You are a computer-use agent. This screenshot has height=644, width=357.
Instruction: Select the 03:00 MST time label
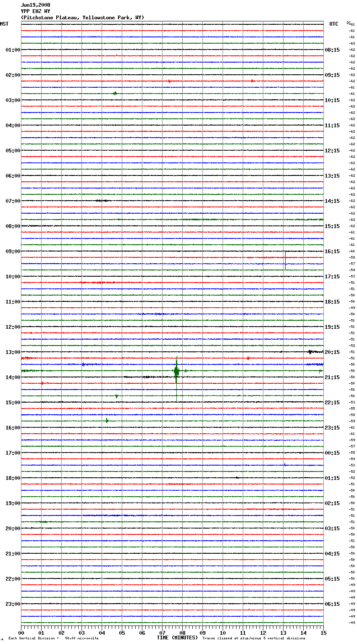coord(13,100)
